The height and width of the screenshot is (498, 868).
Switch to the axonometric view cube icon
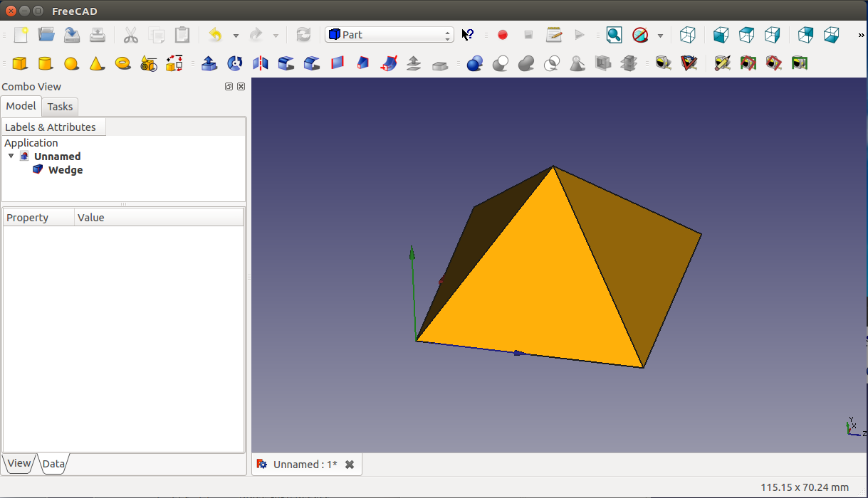coord(687,35)
